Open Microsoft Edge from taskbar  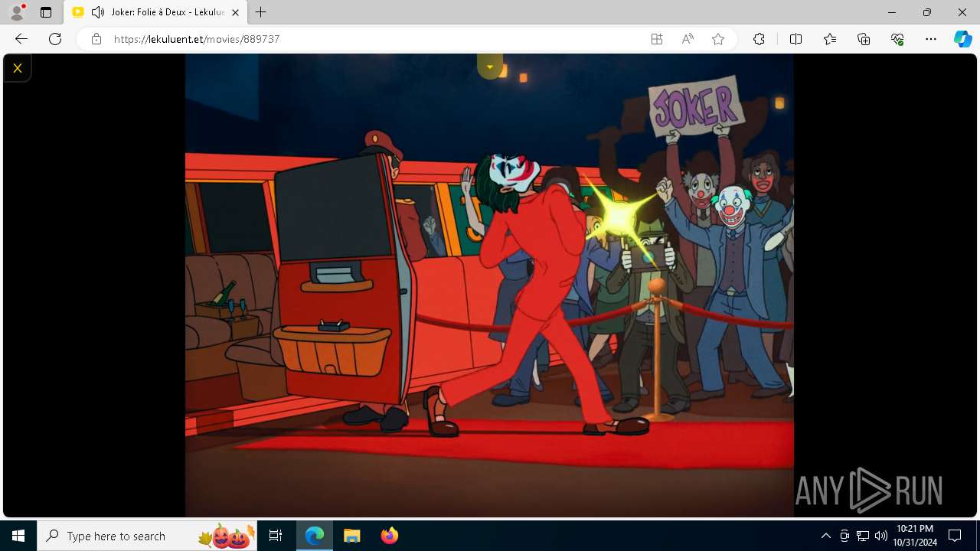[315, 536]
